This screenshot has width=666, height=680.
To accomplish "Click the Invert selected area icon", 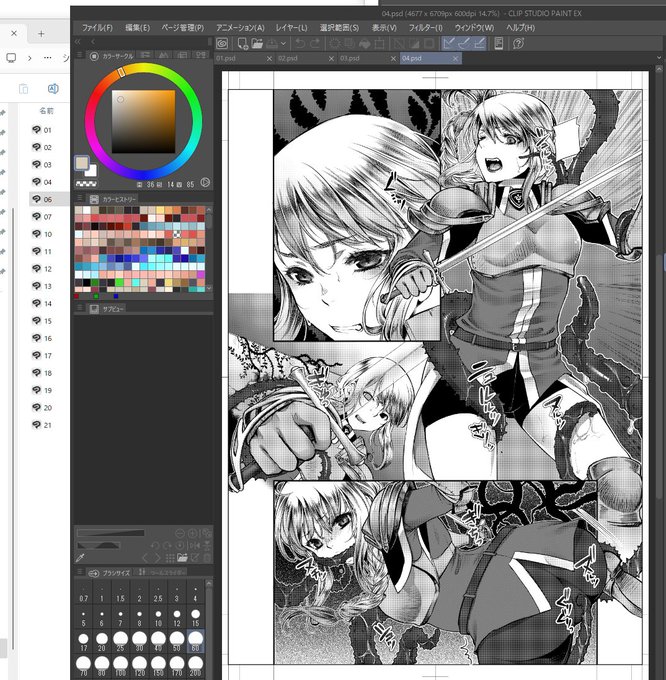I will pos(414,43).
